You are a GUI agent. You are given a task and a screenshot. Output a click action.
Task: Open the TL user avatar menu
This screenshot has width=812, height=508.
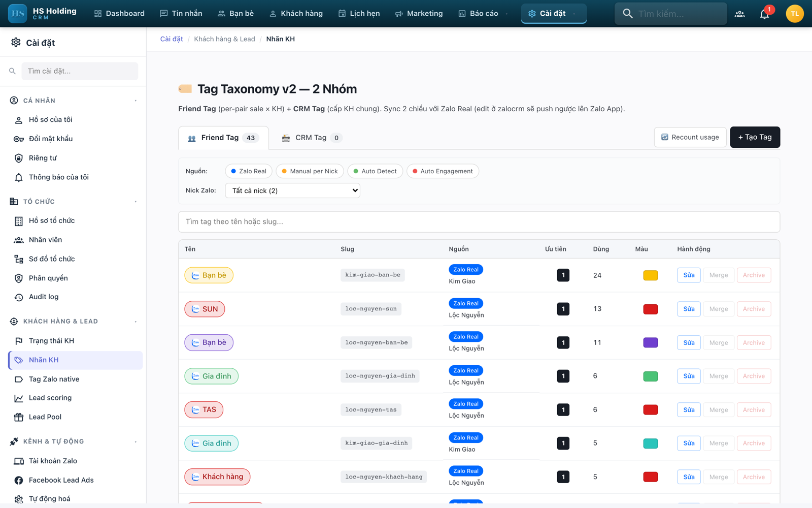click(794, 14)
